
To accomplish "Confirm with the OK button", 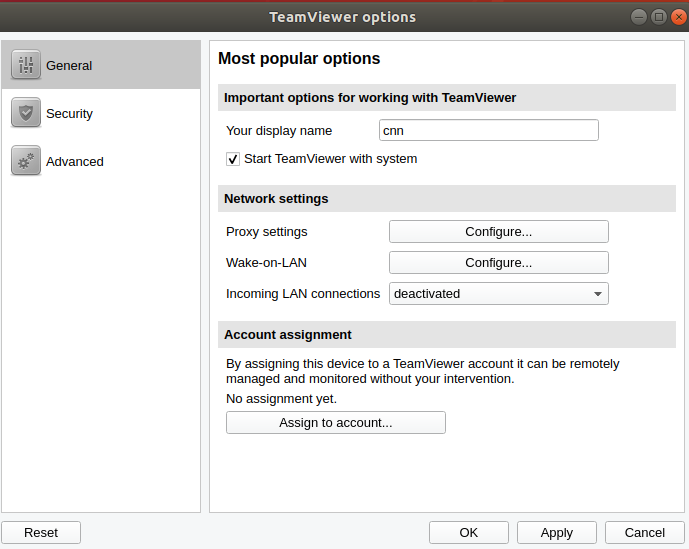I will coord(469,532).
